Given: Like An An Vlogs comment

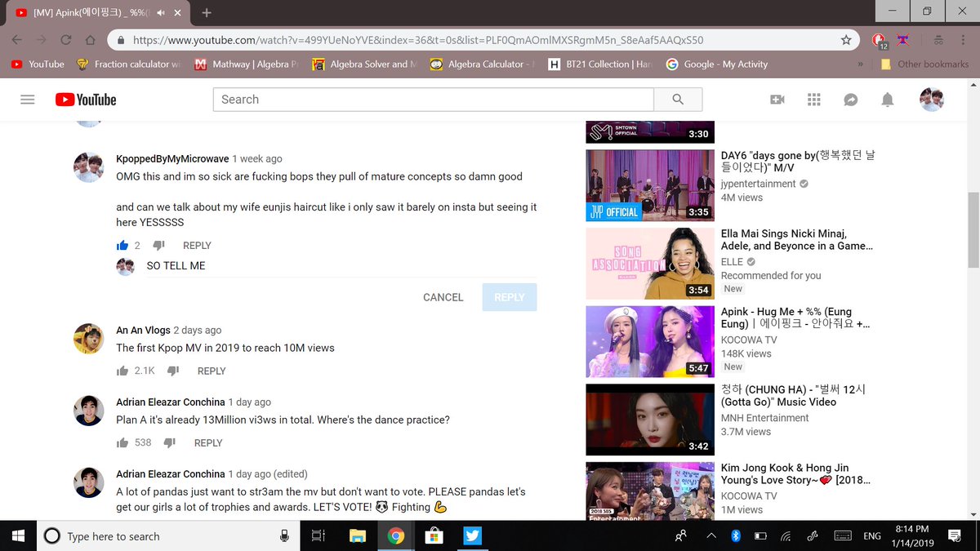Looking at the screenshot, I should 123,371.
